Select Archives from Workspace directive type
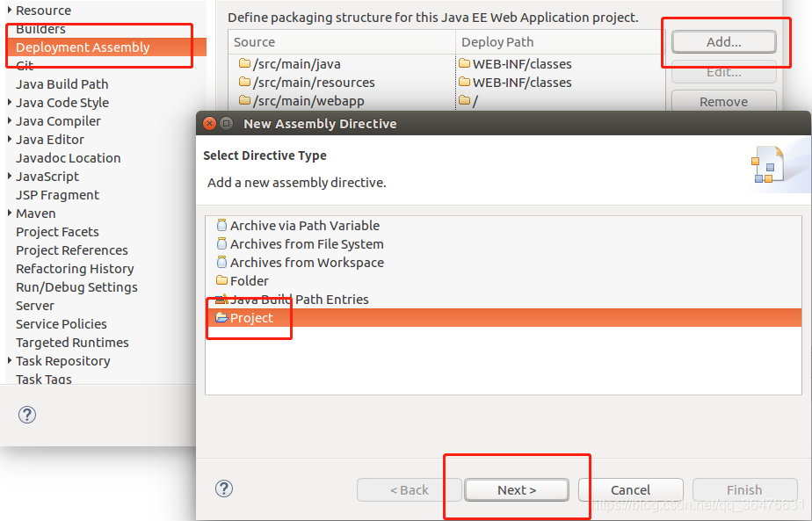The width and height of the screenshot is (812, 521). 299,262
